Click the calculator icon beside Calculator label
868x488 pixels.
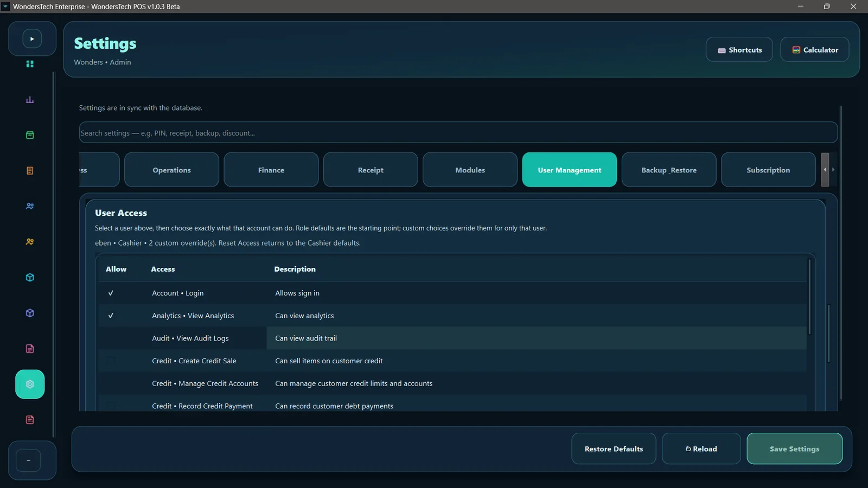(796, 50)
